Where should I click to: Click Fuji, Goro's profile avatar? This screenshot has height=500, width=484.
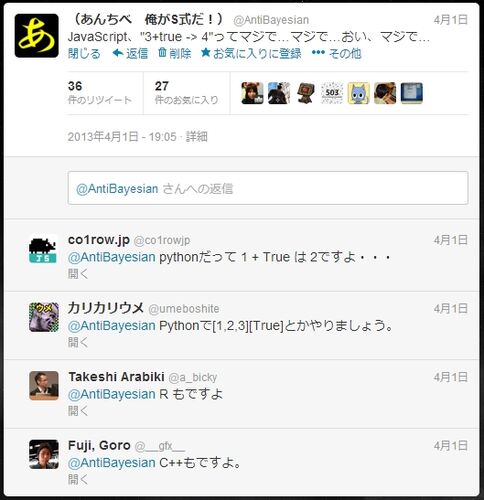(44, 454)
